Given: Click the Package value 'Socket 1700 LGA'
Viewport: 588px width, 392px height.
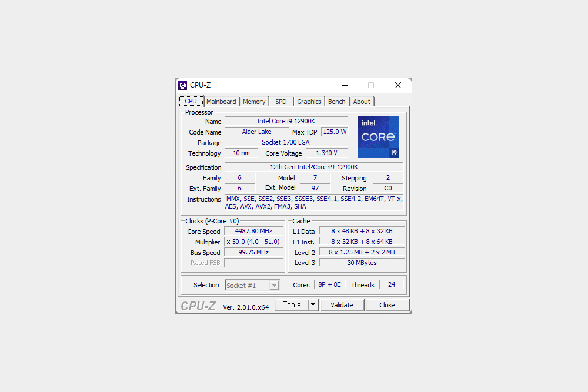Looking at the screenshot, I should coord(286,142).
